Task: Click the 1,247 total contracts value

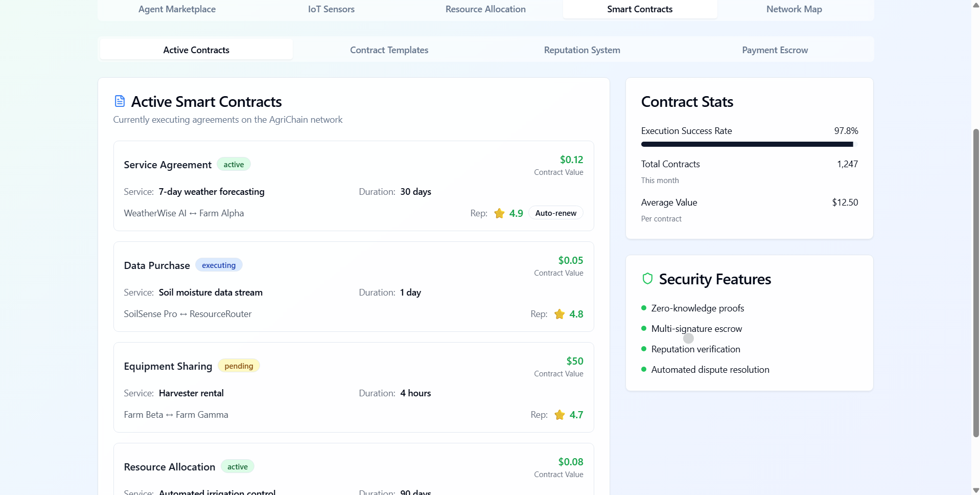Action: click(847, 164)
